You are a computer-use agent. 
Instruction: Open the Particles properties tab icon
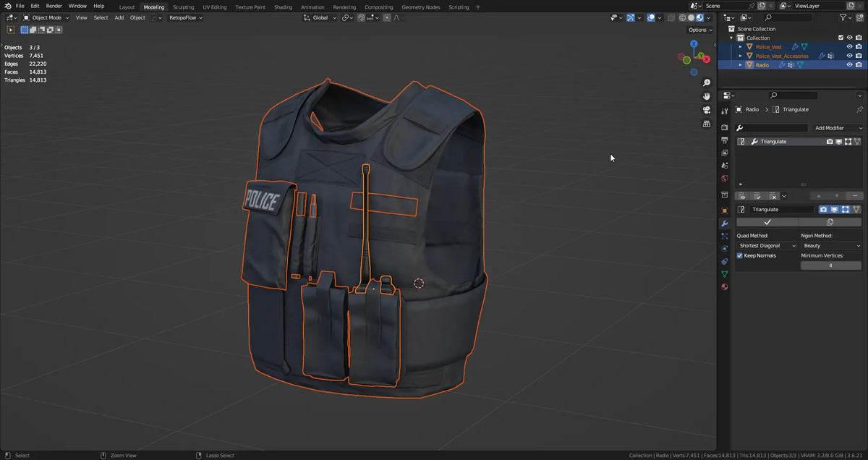[x=725, y=236]
